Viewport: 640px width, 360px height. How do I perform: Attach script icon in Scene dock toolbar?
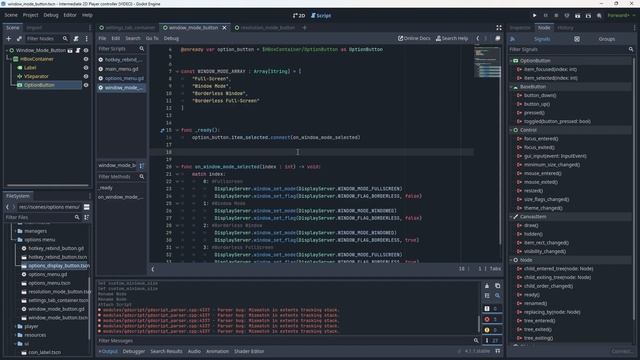click(76, 38)
